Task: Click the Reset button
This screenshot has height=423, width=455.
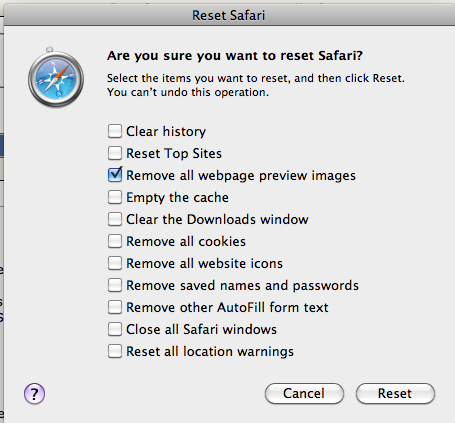Action: pos(395,393)
